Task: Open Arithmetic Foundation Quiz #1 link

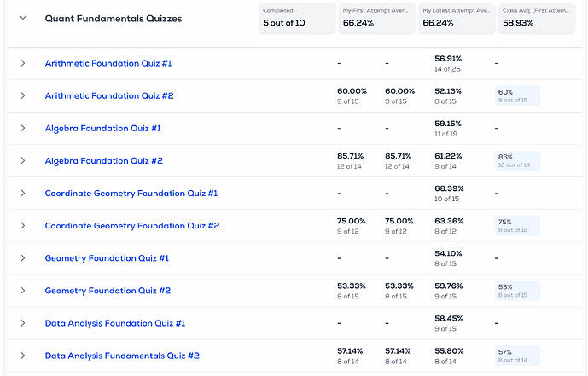Action: [x=108, y=64]
